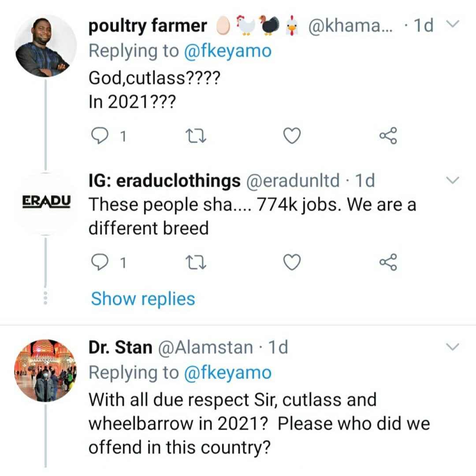Like poultry farmer's cutlass tweet

tap(291, 136)
